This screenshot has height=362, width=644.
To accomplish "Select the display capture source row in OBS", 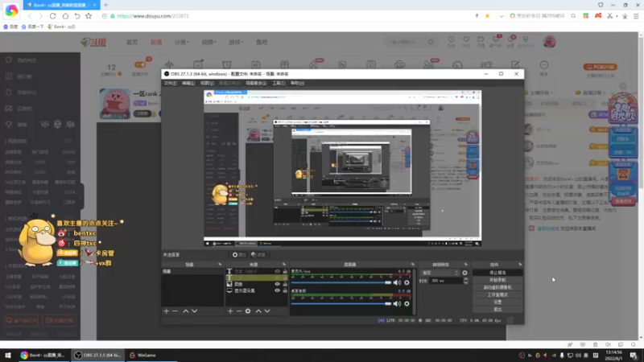I will pos(257,290).
